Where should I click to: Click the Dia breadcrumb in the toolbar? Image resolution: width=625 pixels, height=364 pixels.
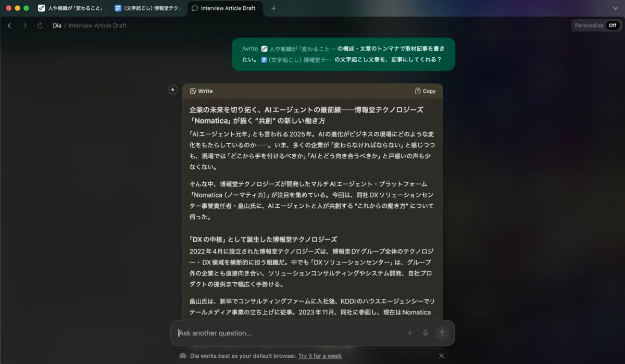(57, 26)
